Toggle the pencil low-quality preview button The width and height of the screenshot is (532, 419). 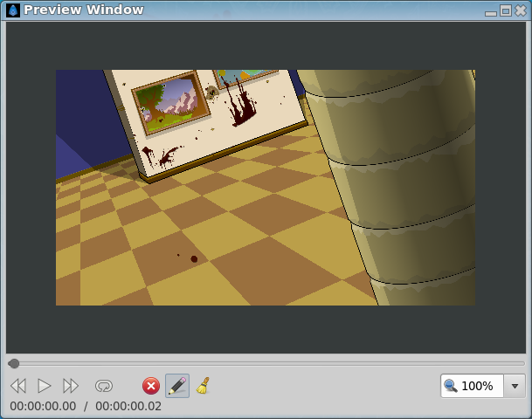coord(177,386)
